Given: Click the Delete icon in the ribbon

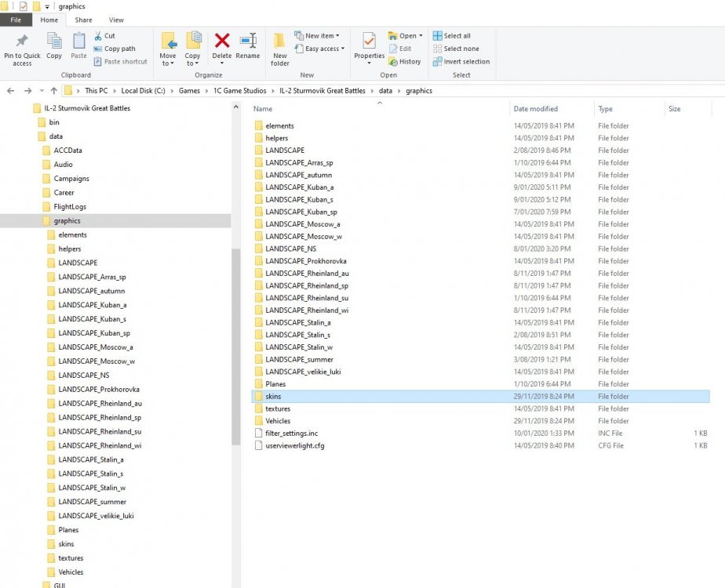Looking at the screenshot, I should click(222, 45).
